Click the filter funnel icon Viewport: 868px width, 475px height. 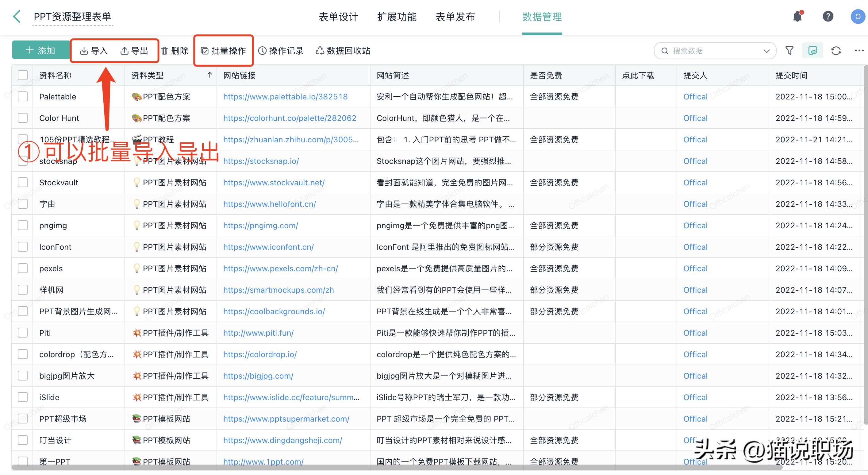tap(789, 51)
